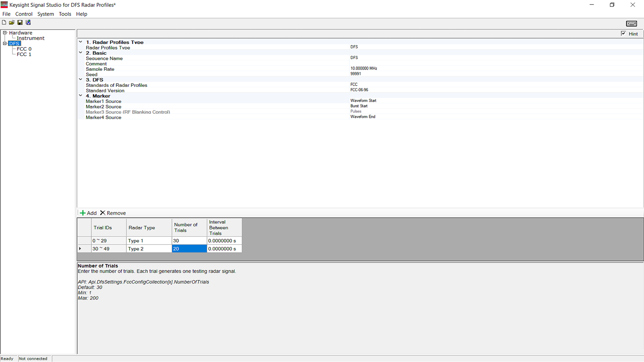Image resolution: width=644 pixels, height=362 pixels.
Task: Select the Radar Type cell showing Type 2
Action: (149, 249)
